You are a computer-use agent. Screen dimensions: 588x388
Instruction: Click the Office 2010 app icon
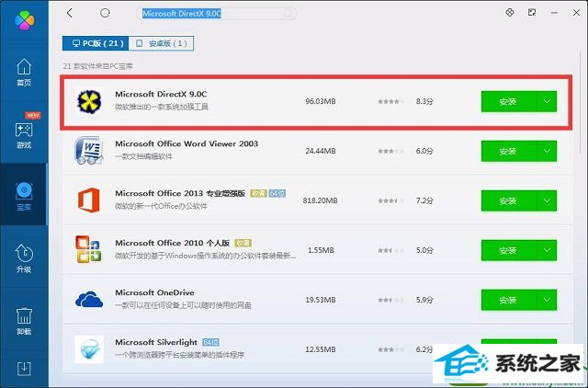tap(88, 249)
